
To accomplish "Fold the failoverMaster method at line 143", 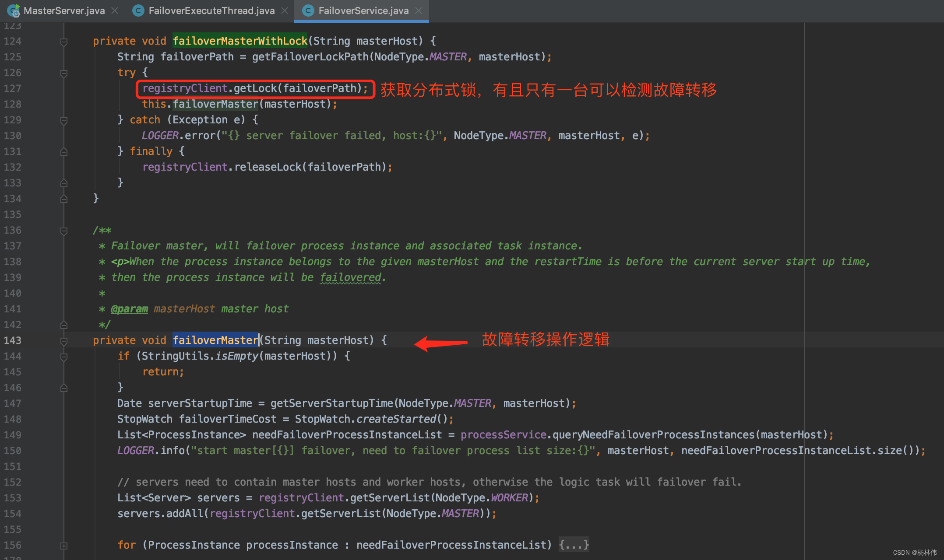I will click(64, 341).
